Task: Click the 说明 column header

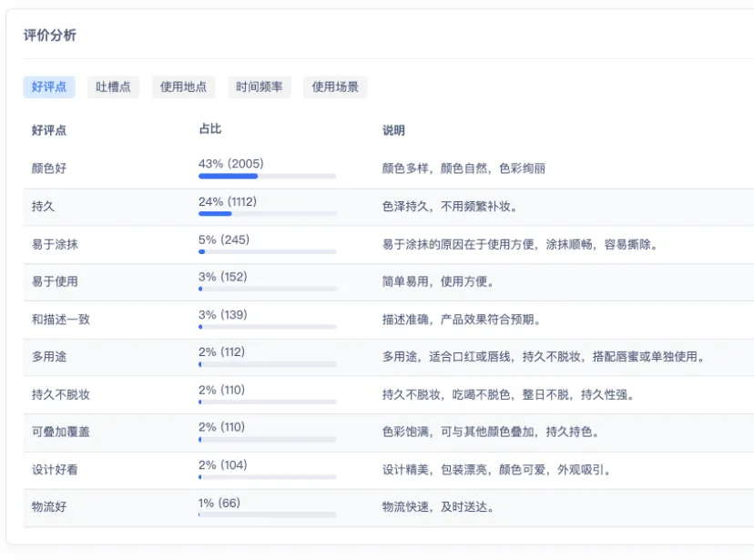Action: 393,130
